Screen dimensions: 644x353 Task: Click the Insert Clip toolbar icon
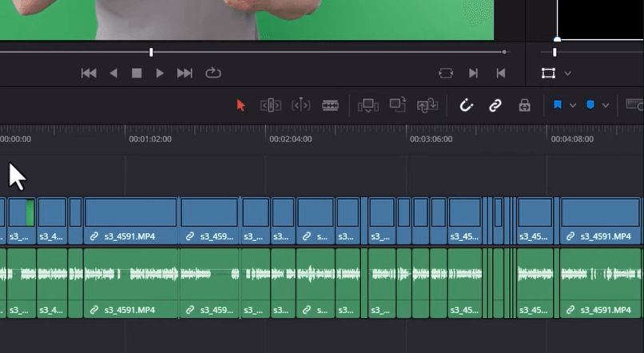tap(368, 105)
